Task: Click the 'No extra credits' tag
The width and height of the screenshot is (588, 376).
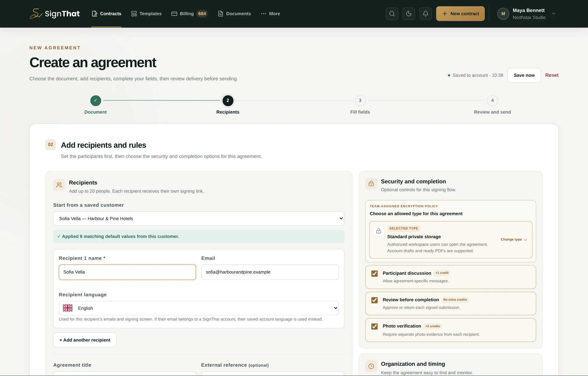Action: 455,300
